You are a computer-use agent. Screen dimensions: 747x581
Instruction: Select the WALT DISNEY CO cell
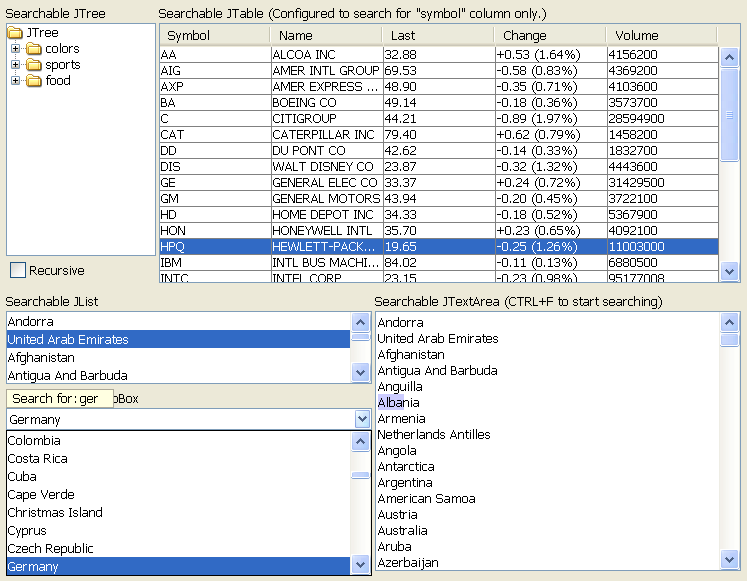327,166
